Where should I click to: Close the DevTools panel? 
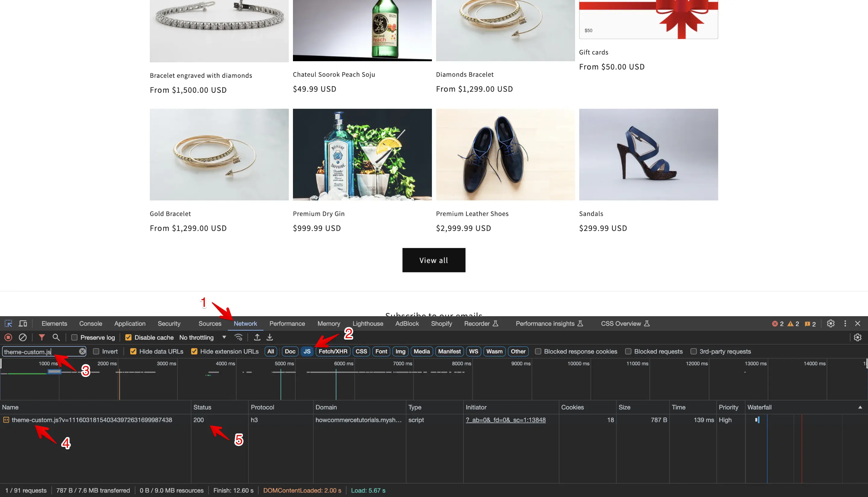coord(857,323)
